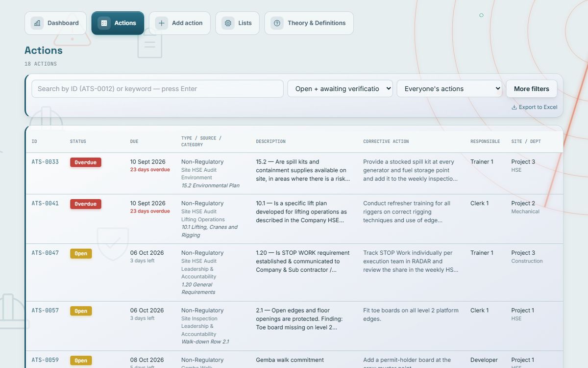Click the Open badge for ATS-0059

point(81,361)
